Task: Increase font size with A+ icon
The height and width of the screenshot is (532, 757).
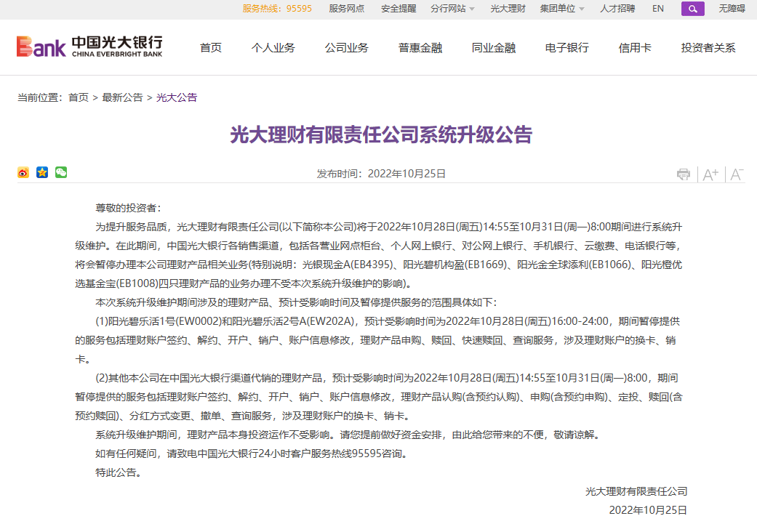Action: (x=710, y=174)
